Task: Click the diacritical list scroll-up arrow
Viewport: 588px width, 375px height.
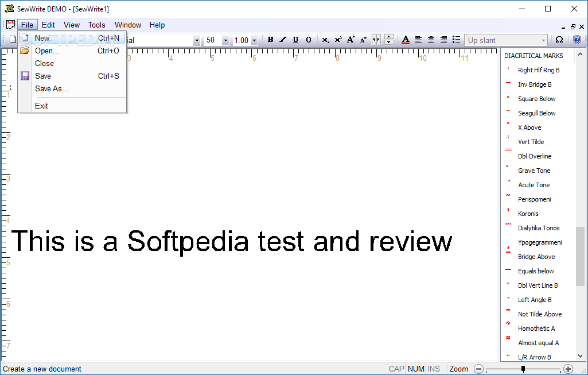Action: (x=580, y=54)
